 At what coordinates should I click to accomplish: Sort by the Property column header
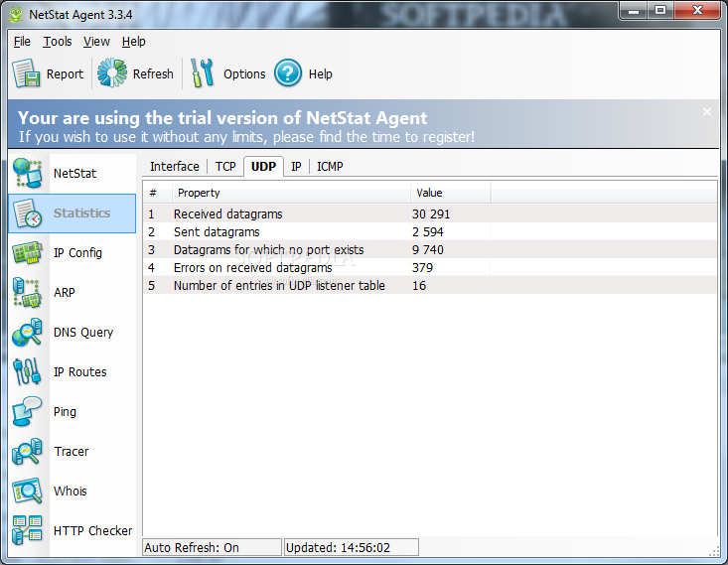point(291,193)
